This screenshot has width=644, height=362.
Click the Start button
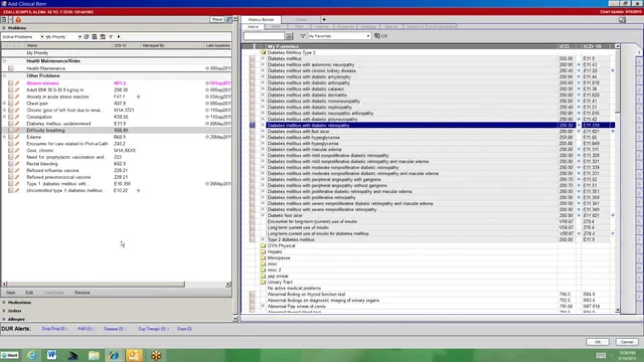10,355
